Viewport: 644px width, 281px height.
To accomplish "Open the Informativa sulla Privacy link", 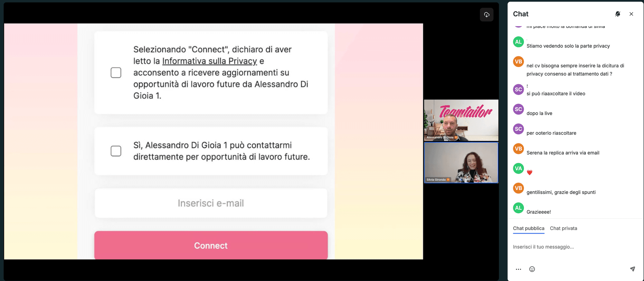I will click(x=210, y=61).
